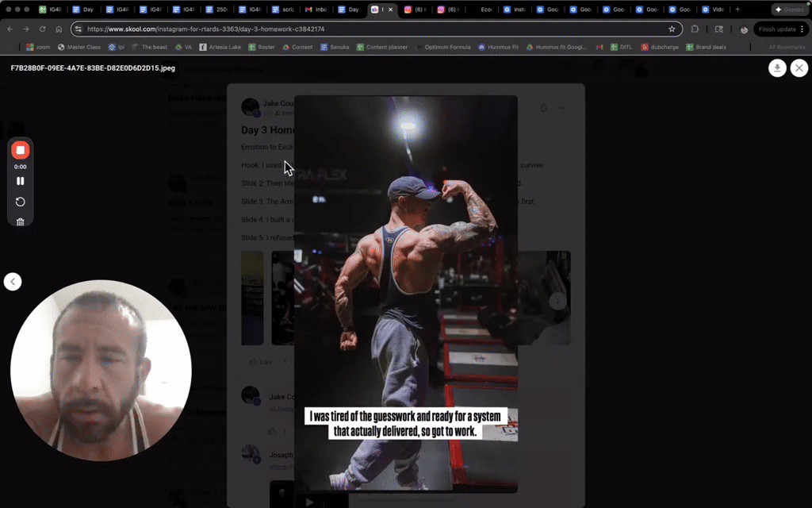Image resolution: width=812 pixels, height=508 pixels.
Task: Bookmark this page with the star
Action: 672,29
